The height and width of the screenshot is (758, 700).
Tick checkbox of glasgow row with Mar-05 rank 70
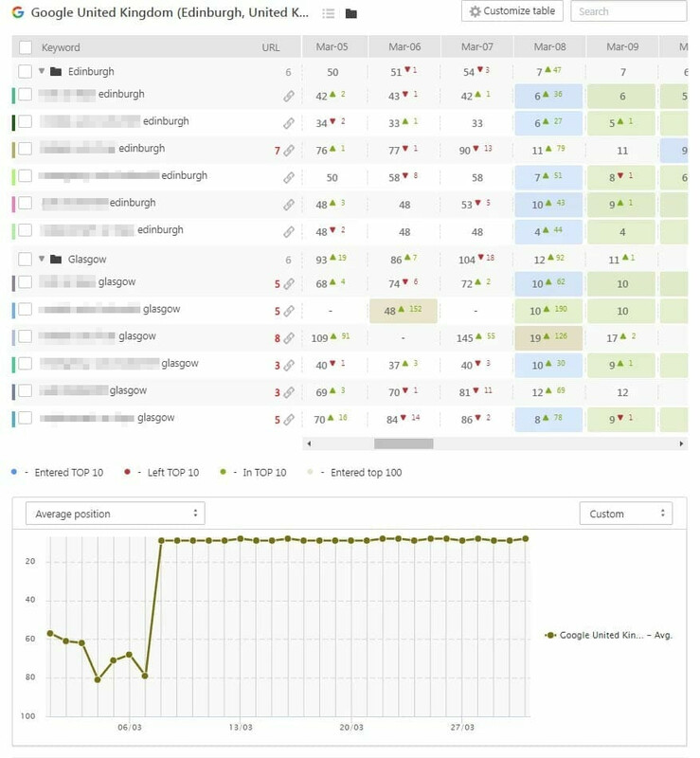click(x=26, y=417)
